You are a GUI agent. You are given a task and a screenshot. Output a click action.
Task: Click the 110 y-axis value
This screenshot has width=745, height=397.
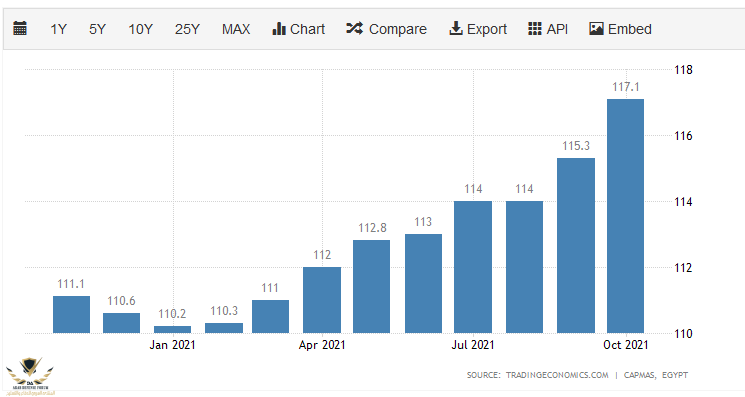[683, 334]
